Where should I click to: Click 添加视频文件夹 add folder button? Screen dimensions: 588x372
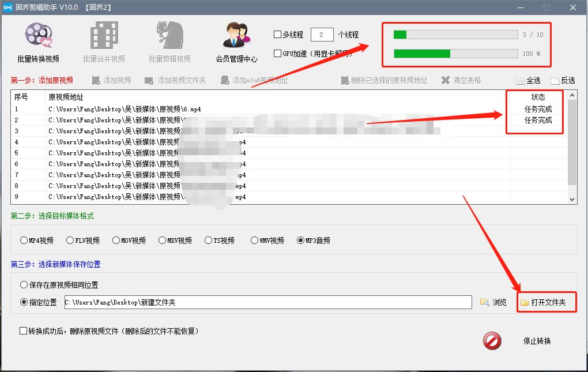click(x=175, y=80)
